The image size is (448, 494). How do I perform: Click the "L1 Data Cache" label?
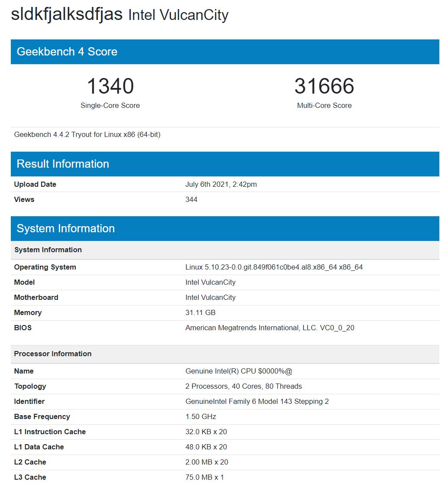tap(39, 447)
